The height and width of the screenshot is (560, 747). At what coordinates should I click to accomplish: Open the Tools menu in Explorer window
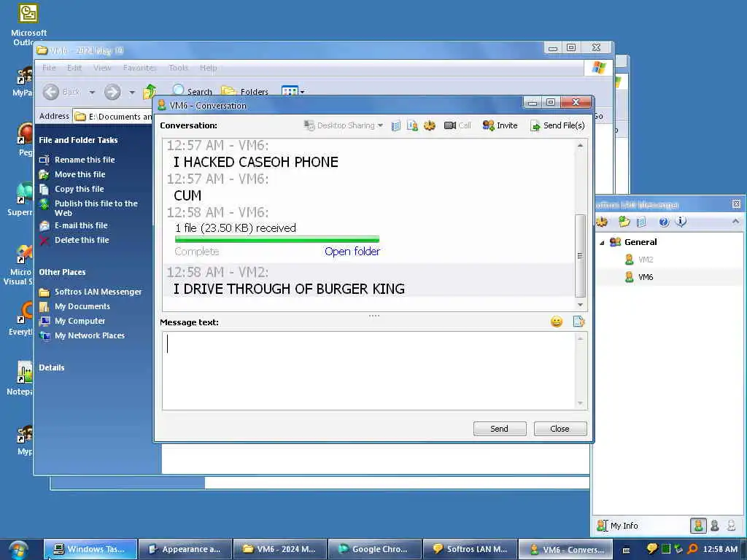coord(178,68)
